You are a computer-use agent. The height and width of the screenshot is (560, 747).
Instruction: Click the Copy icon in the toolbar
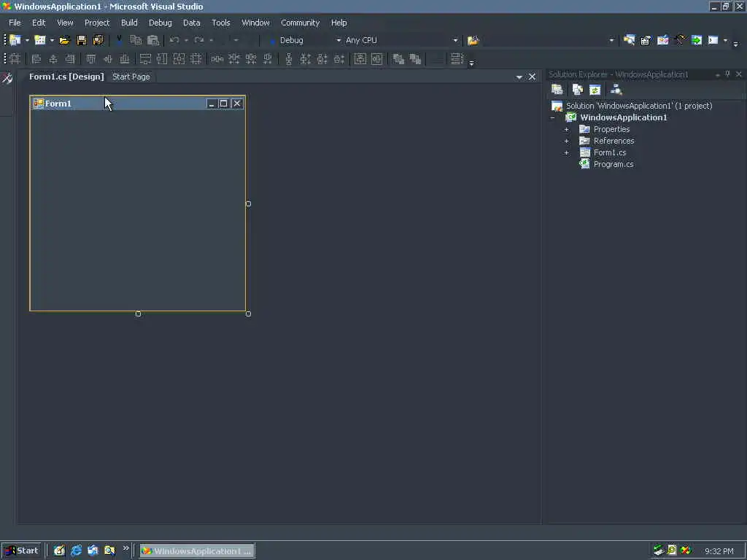coord(136,41)
